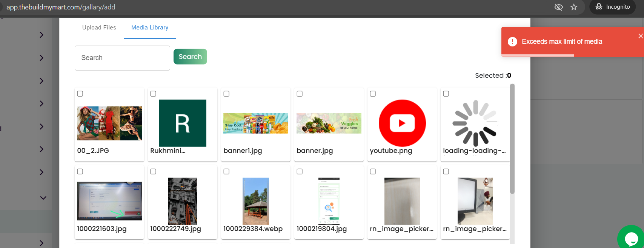Image resolution: width=644 pixels, height=248 pixels.
Task: Tick the checkbox for banner.jpg
Action: click(x=300, y=94)
